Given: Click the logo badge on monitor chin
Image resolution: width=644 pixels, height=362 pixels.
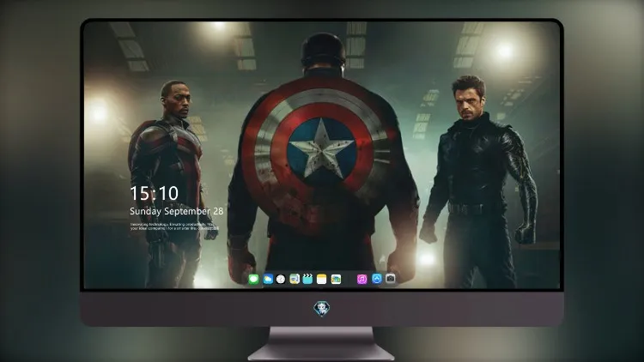Looking at the screenshot, I should pos(322,309).
